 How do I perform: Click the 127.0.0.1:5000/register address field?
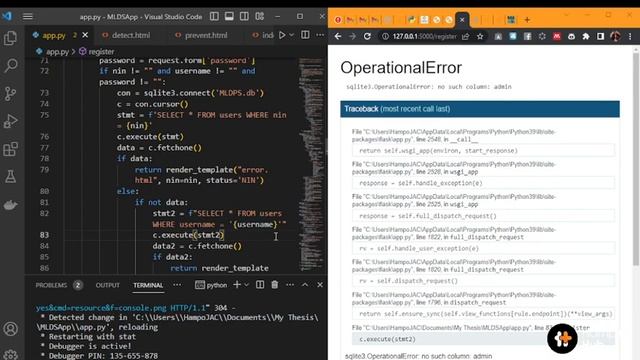tap(424, 36)
